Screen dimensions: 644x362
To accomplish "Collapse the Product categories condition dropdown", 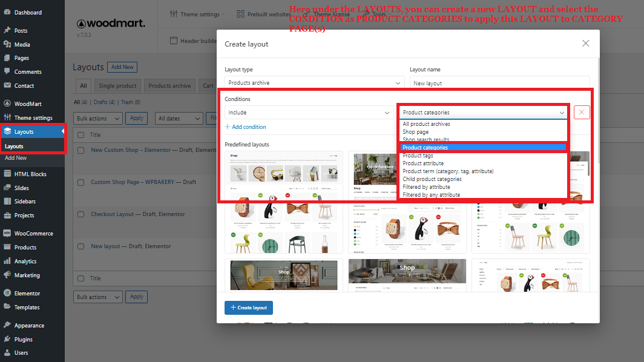I will tap(484, 112).
